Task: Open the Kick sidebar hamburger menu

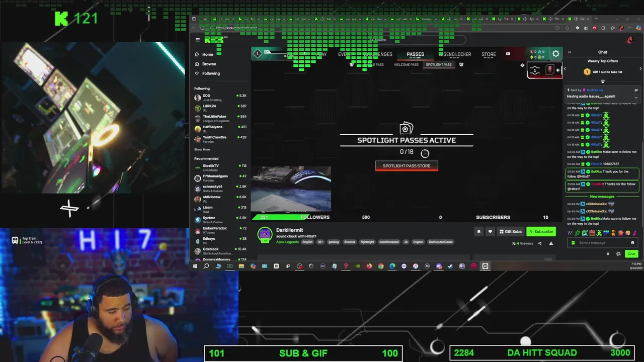Action: pyautogui.click(x=198, y=40)
